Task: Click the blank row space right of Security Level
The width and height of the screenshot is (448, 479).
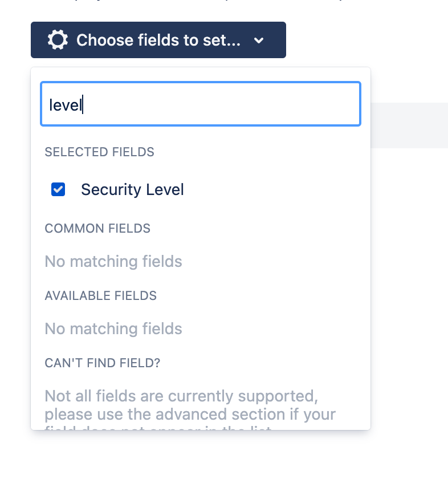Action: tap(274, 190)
